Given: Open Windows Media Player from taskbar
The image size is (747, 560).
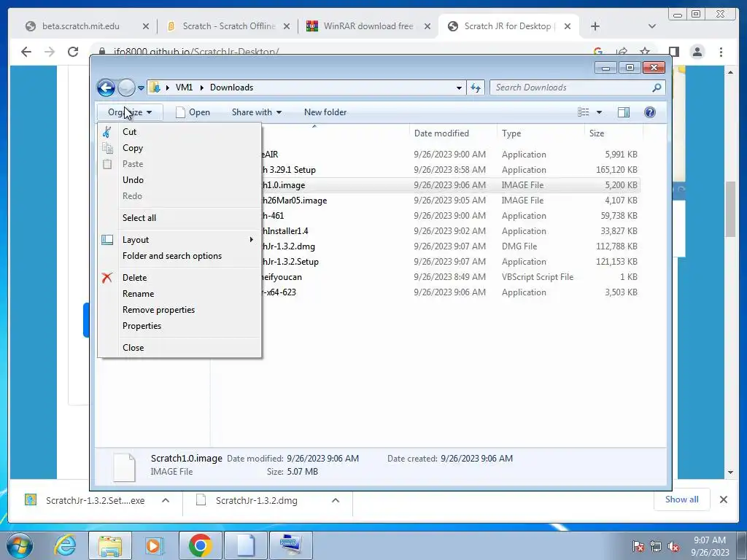Looking at the screenshot, I should [154, 545].
